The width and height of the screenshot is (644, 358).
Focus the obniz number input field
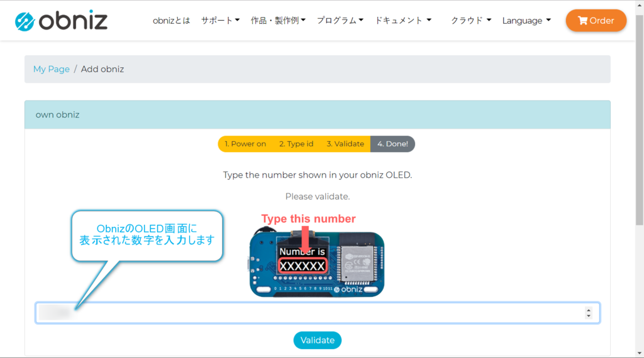318,313
